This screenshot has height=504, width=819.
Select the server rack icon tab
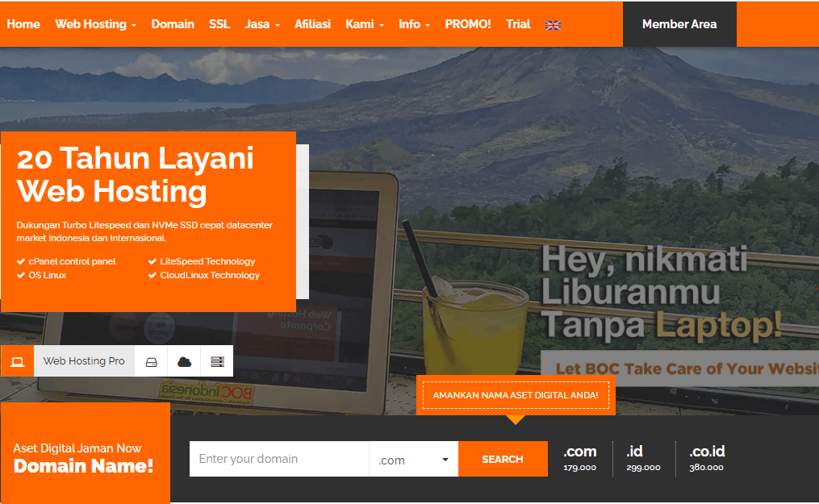click(x=217, y=361)
